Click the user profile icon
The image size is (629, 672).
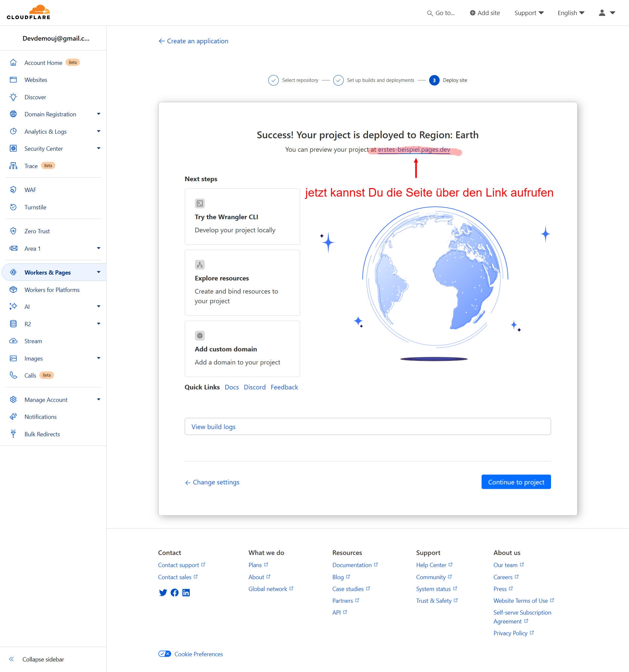[x=602, y=13]
